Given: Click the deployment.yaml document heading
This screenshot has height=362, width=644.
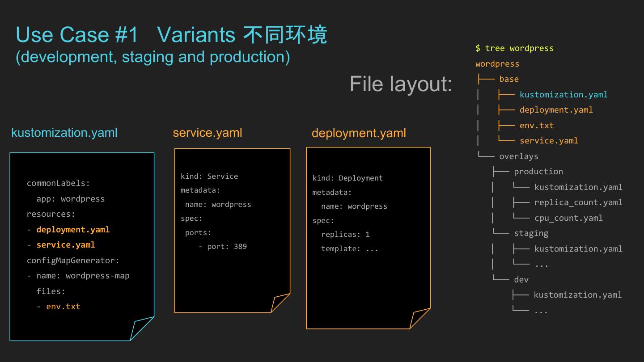Looking at the screenshot, I should point(359,133).
